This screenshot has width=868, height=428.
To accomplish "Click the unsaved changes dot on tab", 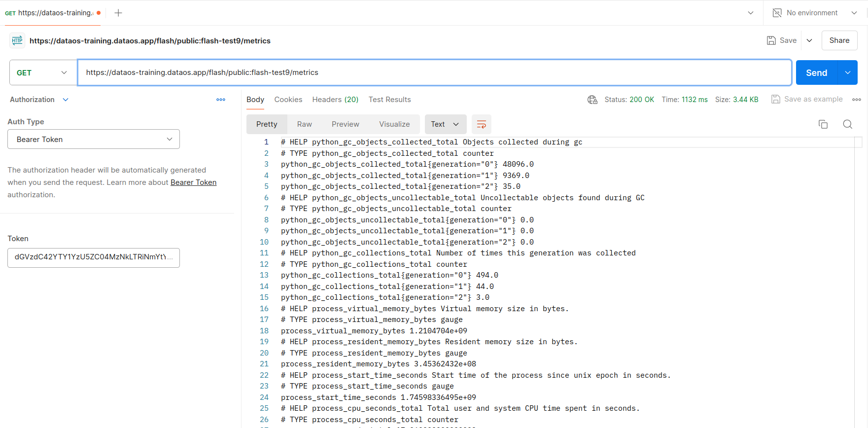I will tap(99, 13).
